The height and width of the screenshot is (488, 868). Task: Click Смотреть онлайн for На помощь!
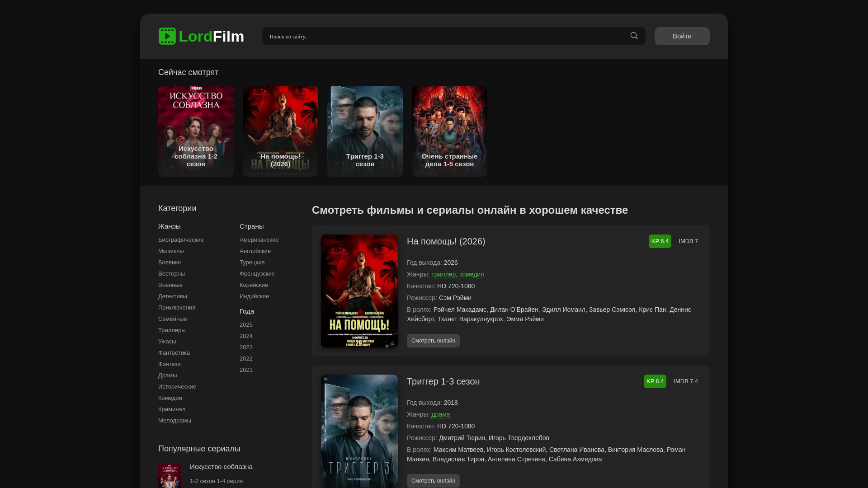[433, 341]
